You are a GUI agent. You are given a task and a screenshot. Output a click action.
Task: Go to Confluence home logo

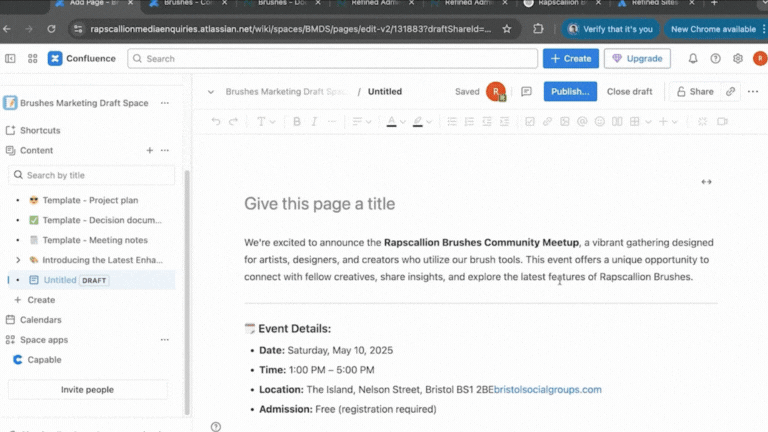pos(82,59)
